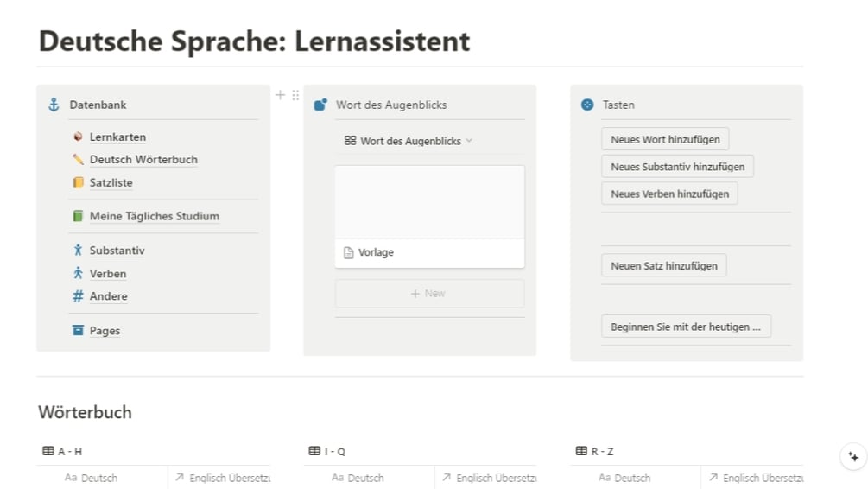Click the pencil icon for Deutsch Wörterbuch
Viewport: 868px width, 489px height.
(78, 159)
